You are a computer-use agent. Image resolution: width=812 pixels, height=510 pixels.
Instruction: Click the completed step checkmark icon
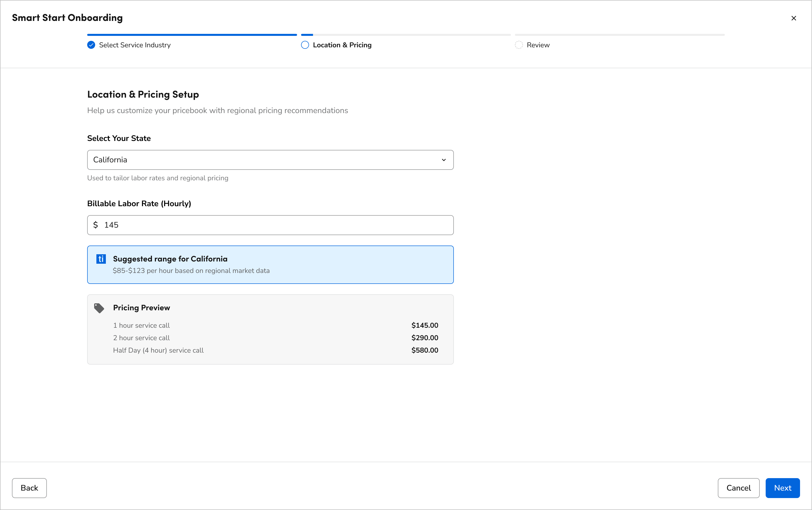91,45
